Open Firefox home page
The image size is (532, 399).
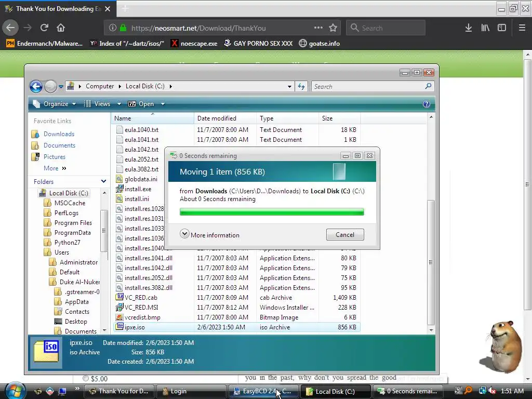[61, 28]
